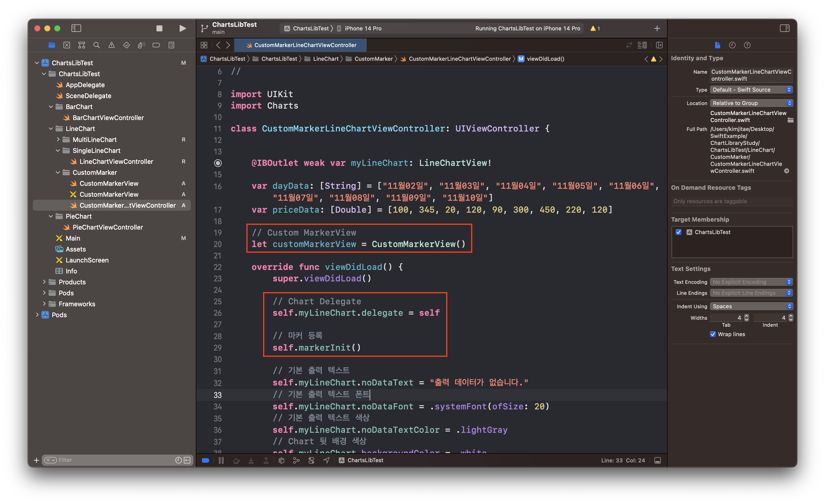Expand the Products folder
The height and width of the screenshot is (504, 825).
pyautogui.click(x=44, y=282)
